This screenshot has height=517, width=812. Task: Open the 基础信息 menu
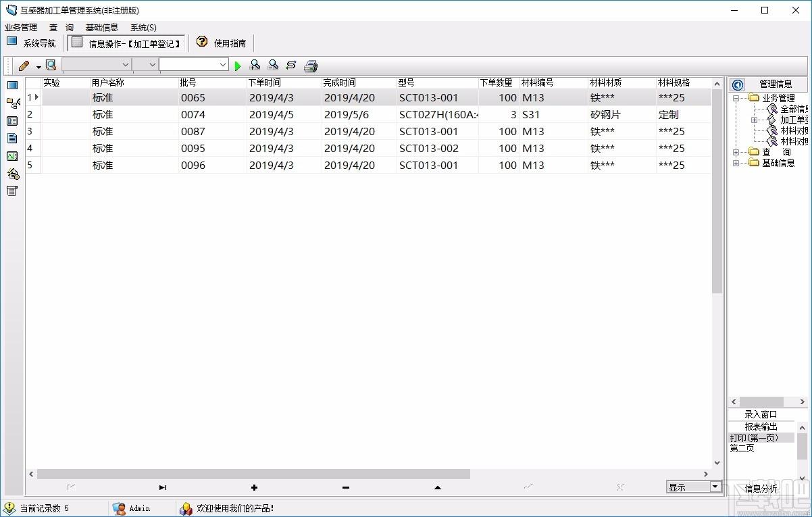102,28
